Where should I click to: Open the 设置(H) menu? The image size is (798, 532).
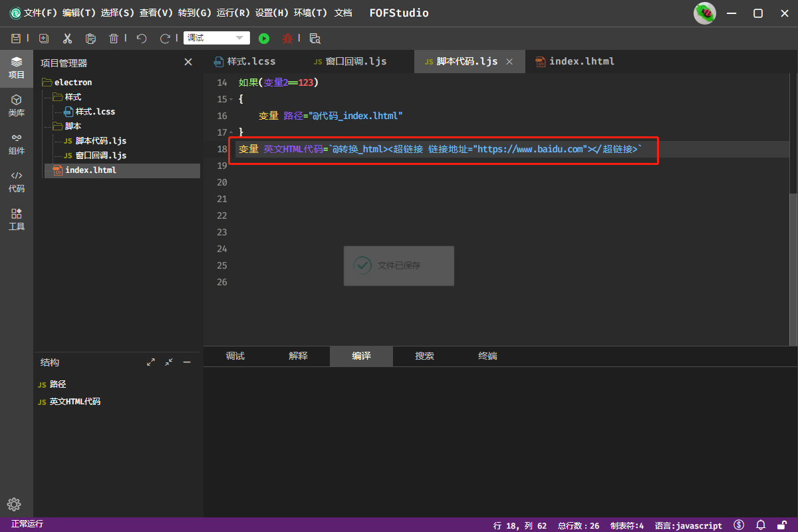pos(272,13)
